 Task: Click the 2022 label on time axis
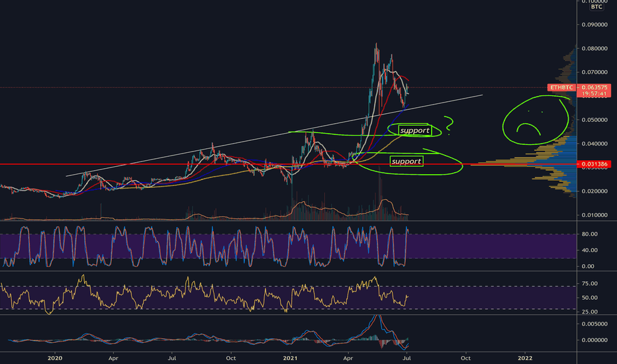point(525,358)
